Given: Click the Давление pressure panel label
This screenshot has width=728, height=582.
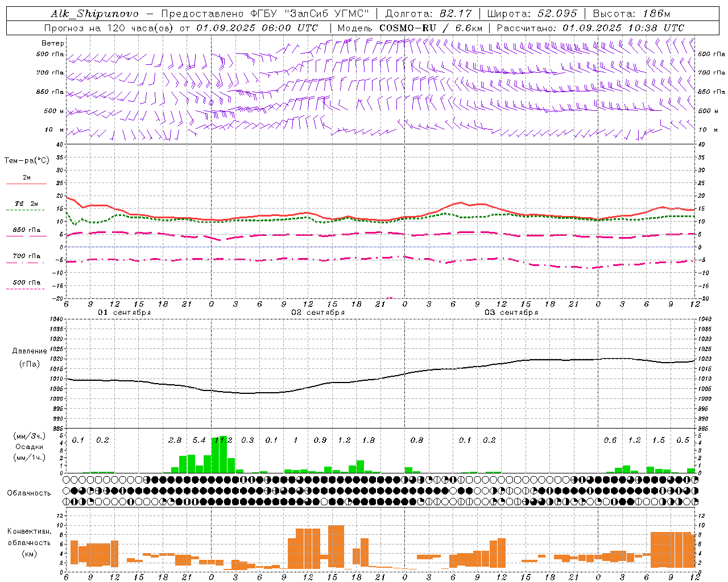Looking at the screenshot, I should pyautogui.click(x=30, y=351).
